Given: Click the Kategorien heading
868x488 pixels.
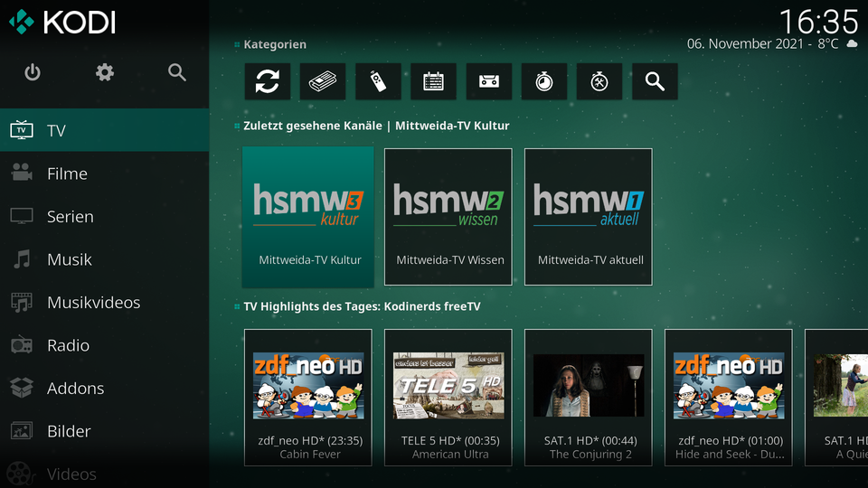Looking at the screenshot, I should [x=275, y=44].
